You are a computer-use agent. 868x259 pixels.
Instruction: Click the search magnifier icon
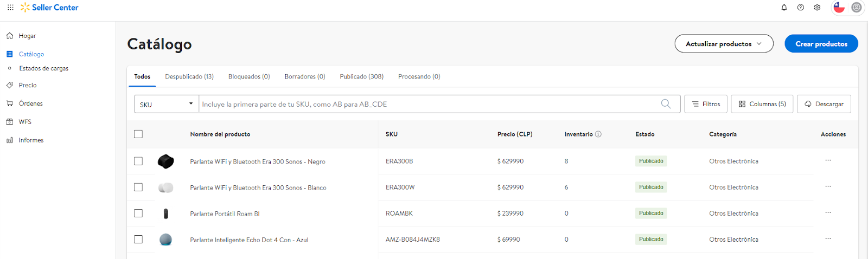point(666,104)
